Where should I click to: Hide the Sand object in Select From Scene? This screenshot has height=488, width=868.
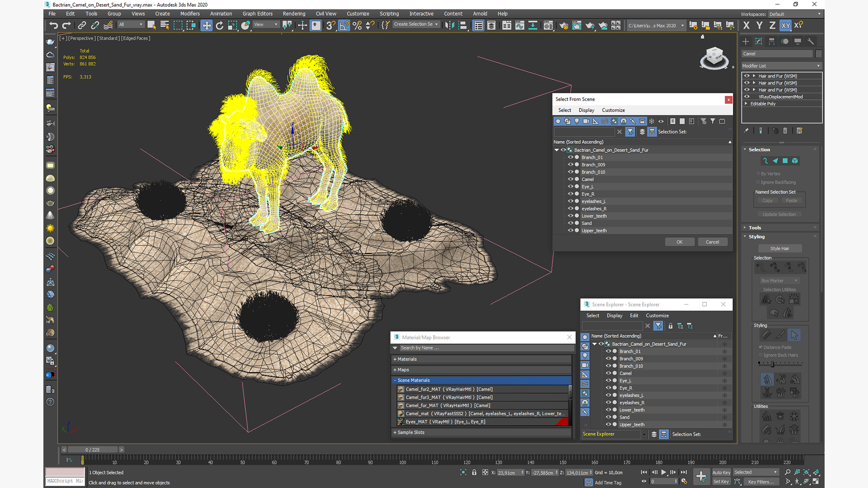571,223
